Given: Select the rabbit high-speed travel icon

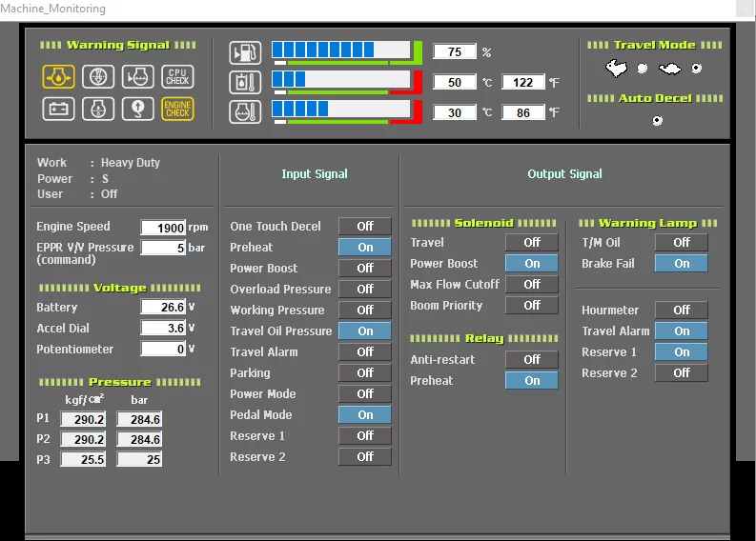Looking at the screenshot, I should [617, 69].
